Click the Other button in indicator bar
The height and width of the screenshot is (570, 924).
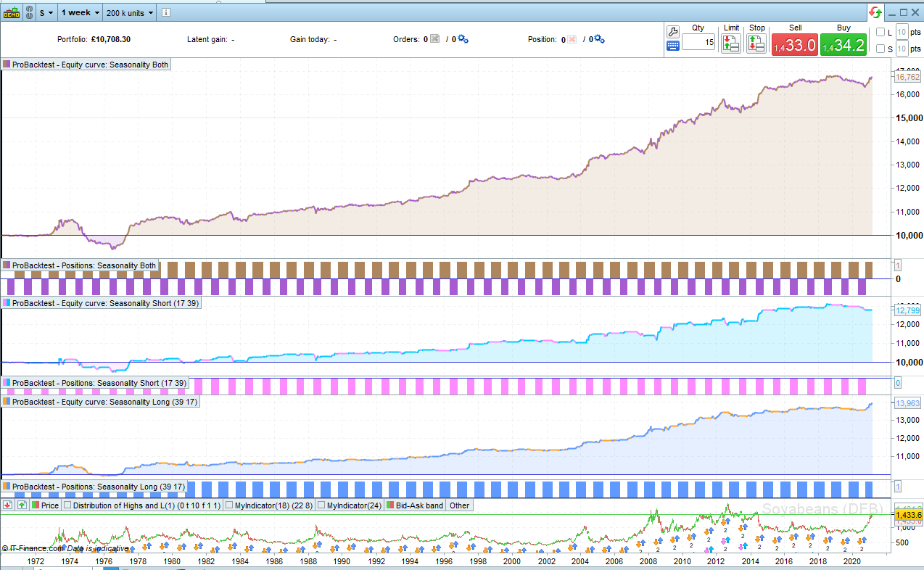coord(459,505)
